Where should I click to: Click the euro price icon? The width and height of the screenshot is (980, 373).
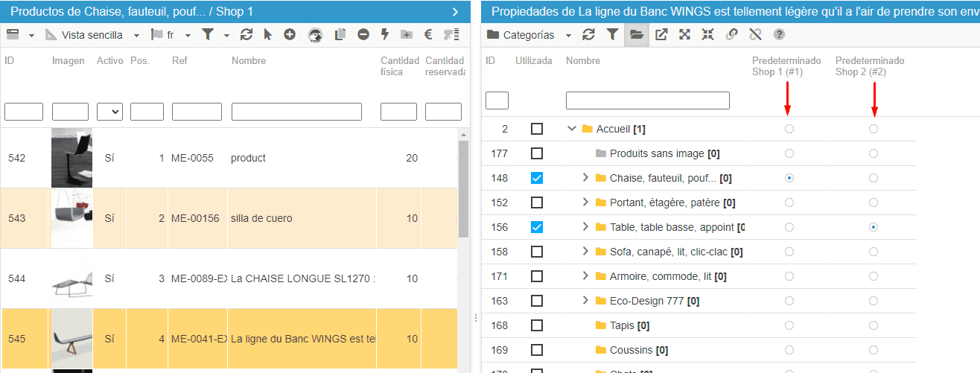429,35
